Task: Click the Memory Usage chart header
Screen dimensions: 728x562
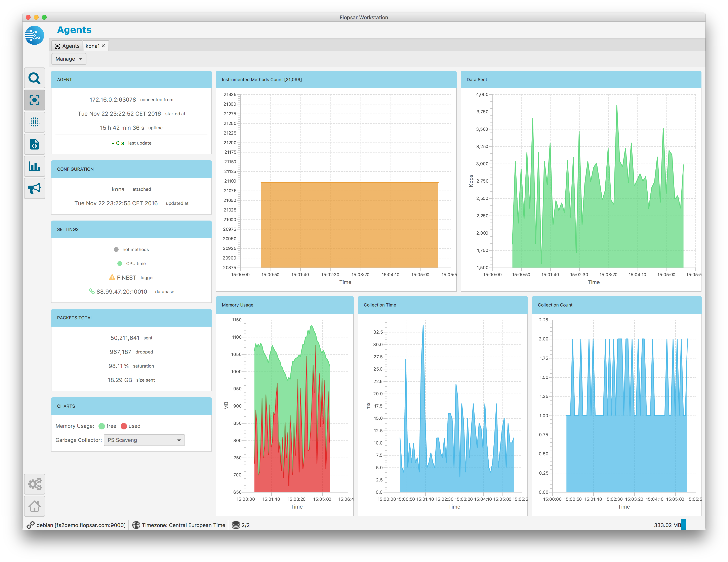Action: pos(285,305)
